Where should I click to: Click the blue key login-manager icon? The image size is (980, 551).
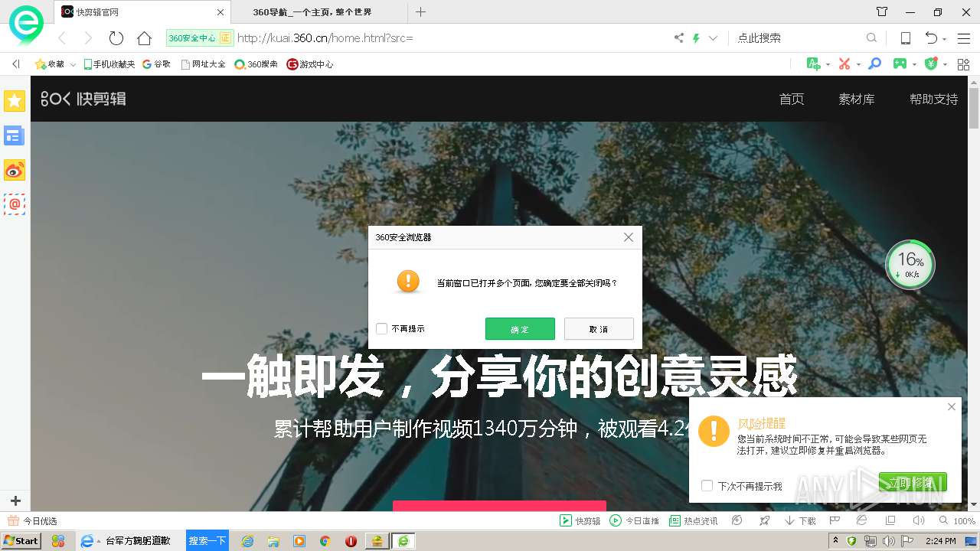[x=874, y=64]
